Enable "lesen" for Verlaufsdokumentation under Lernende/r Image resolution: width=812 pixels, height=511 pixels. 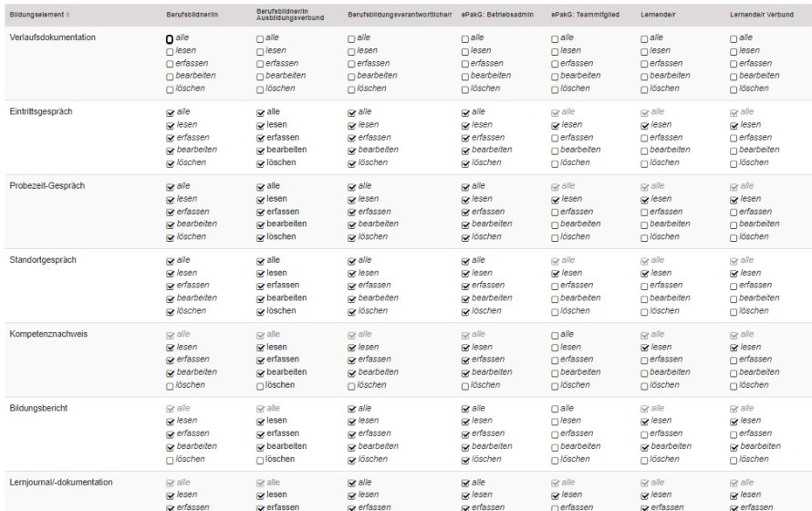click(x=645, y=52)
